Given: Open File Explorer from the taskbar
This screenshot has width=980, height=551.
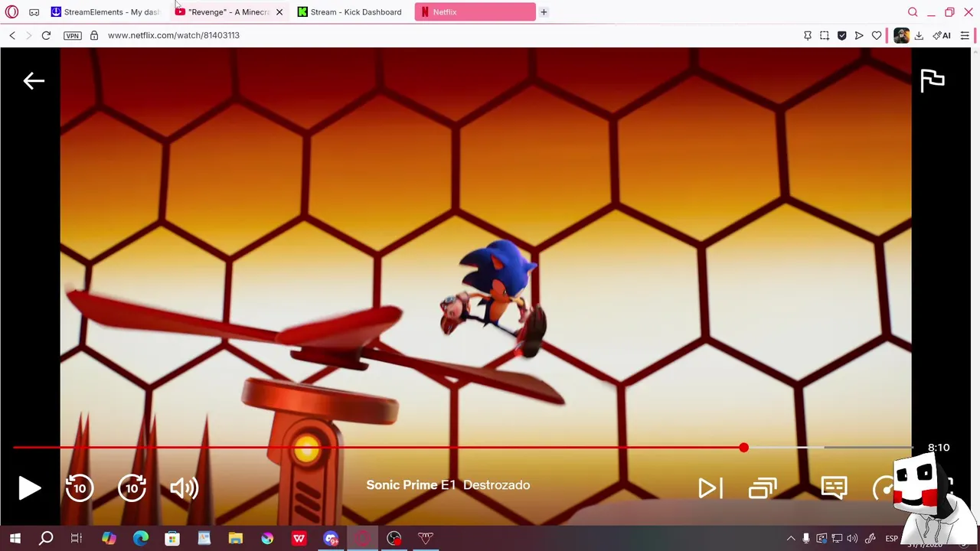Looking at the screenshot, I should click(235, 539).
